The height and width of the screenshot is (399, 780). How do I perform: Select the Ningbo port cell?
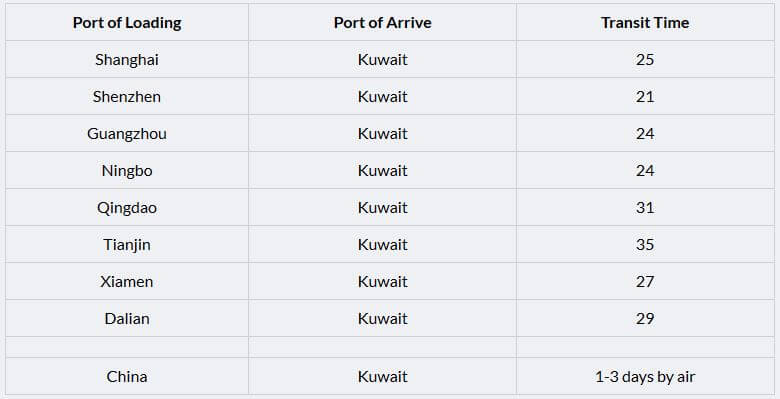[x=127, y=170]
